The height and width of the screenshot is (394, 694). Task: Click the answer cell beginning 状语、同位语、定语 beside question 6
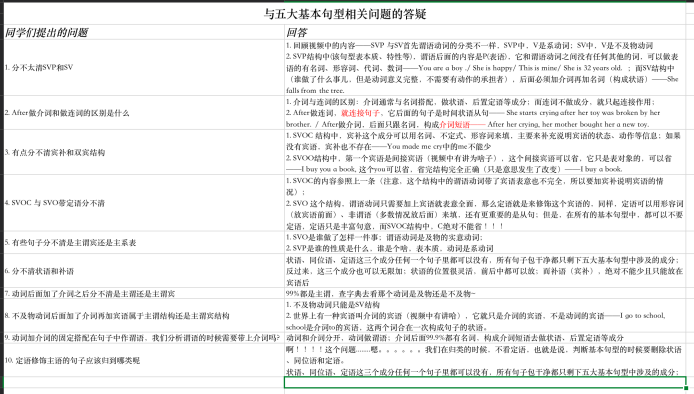[485, 271]
